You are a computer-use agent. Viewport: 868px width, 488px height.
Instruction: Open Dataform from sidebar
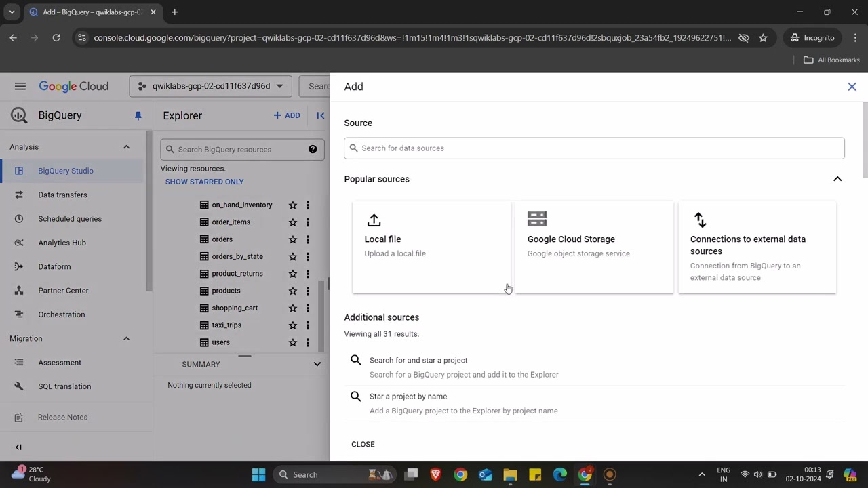72,267
